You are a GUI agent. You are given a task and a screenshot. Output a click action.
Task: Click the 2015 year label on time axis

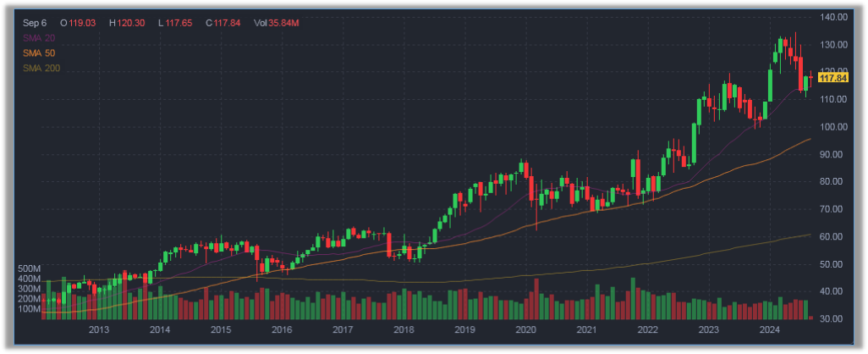(220, 331)
